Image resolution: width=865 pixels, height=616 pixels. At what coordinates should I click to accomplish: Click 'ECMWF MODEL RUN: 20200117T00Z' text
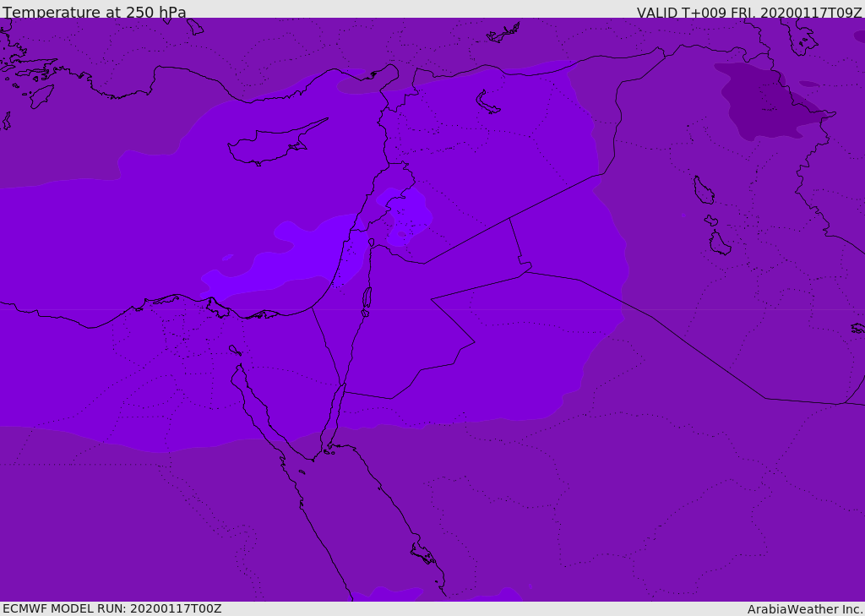[x=112, y=608]
